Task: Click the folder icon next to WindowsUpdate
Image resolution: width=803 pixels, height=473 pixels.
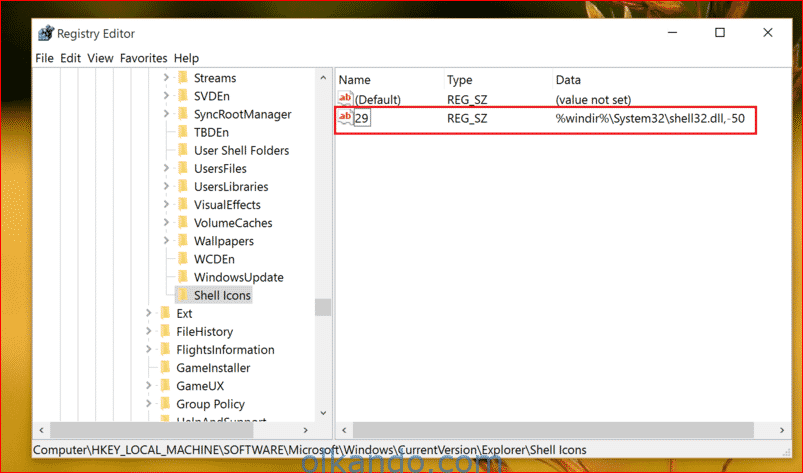Action: (183, 277)
